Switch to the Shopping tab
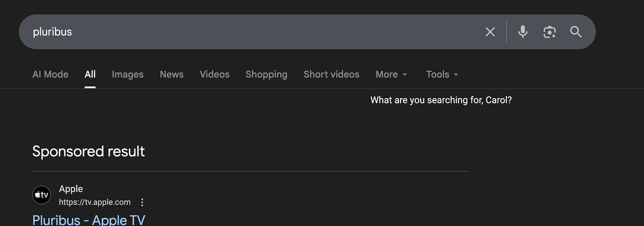644x226 pixels. click(267, 74)
